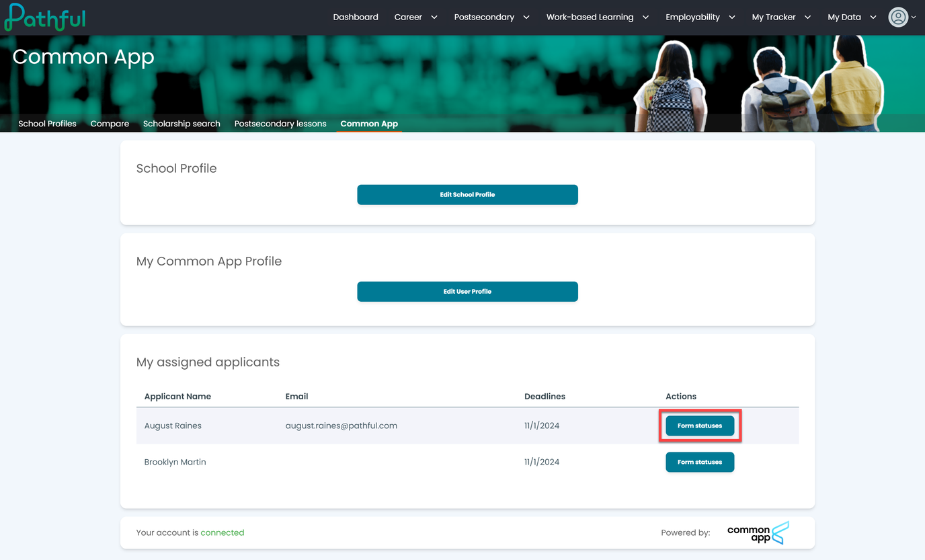Click the applicant name Brooklyn Martin
The width and height of the screenshot is (925, 560).
[x=175, y=462]
